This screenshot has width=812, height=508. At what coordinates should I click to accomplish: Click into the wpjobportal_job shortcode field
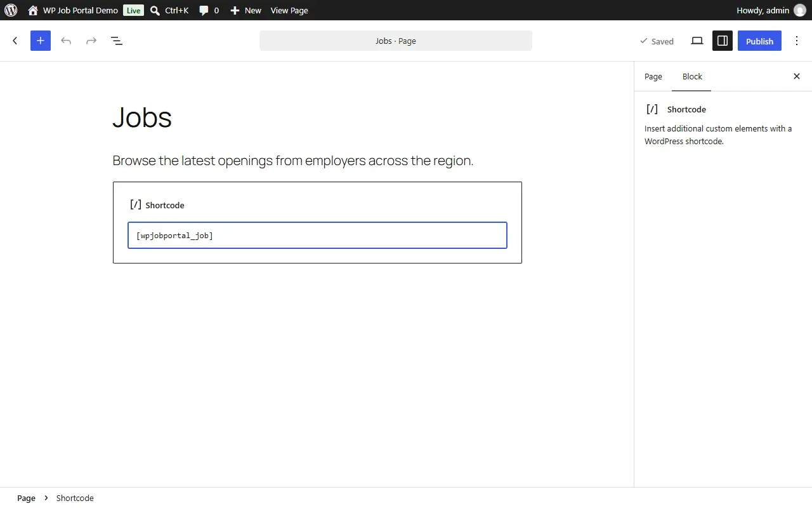coord(317,235)
